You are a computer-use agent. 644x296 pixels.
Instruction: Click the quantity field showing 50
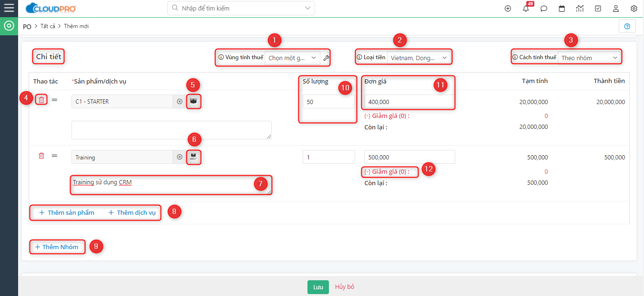(x=328, y=102)
